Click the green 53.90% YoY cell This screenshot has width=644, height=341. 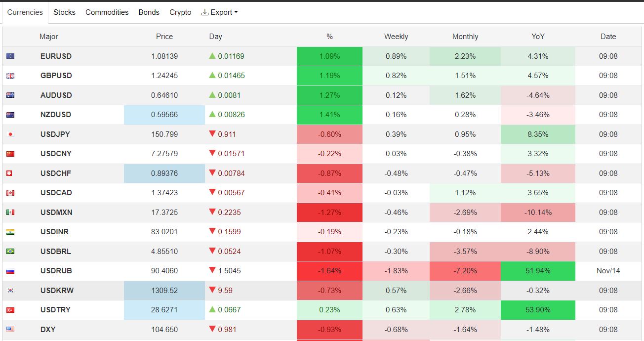point(538,310)
